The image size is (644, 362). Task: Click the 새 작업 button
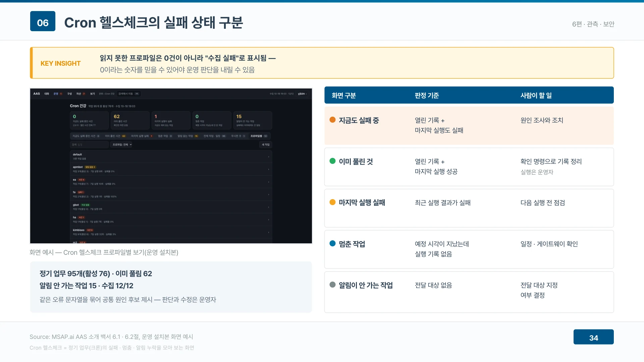(x=265, y=145)
